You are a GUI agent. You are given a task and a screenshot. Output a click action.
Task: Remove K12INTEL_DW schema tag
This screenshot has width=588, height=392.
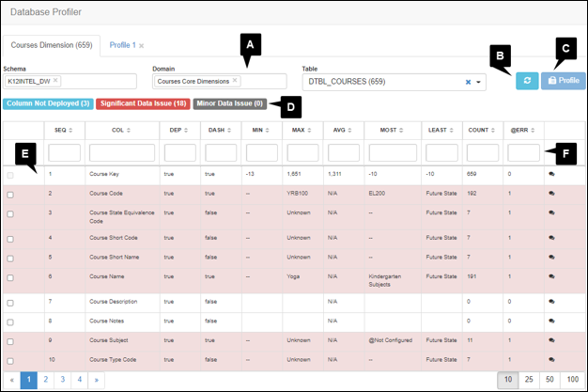pyautogui.click(x=55, y=81)
